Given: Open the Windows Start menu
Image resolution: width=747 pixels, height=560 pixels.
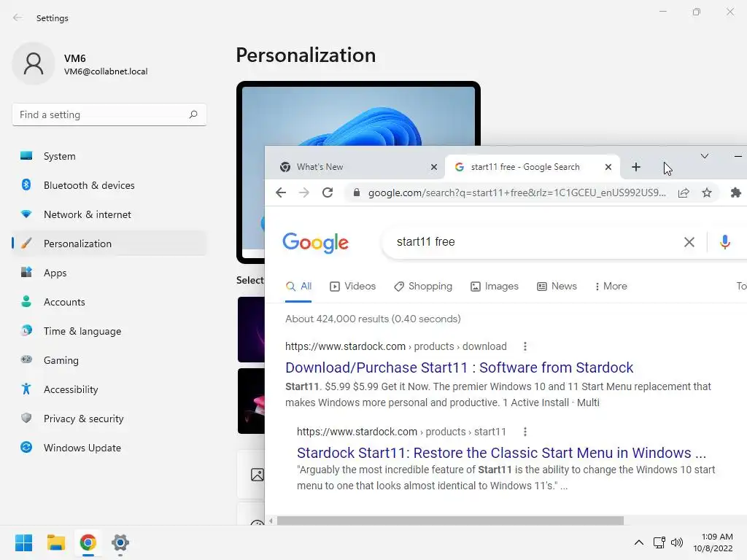Looking at the screenshot, I should click(x=23, y=542).
